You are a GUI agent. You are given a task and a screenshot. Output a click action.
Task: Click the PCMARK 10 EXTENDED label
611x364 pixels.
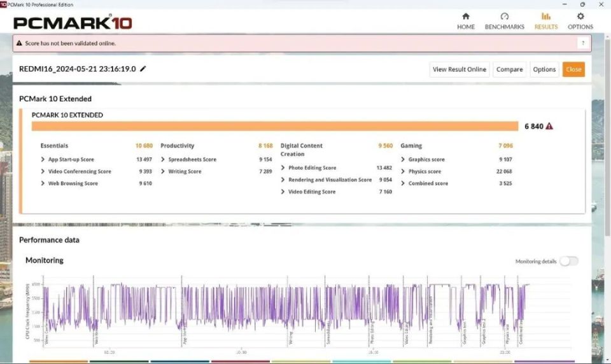tap(67, 115)
